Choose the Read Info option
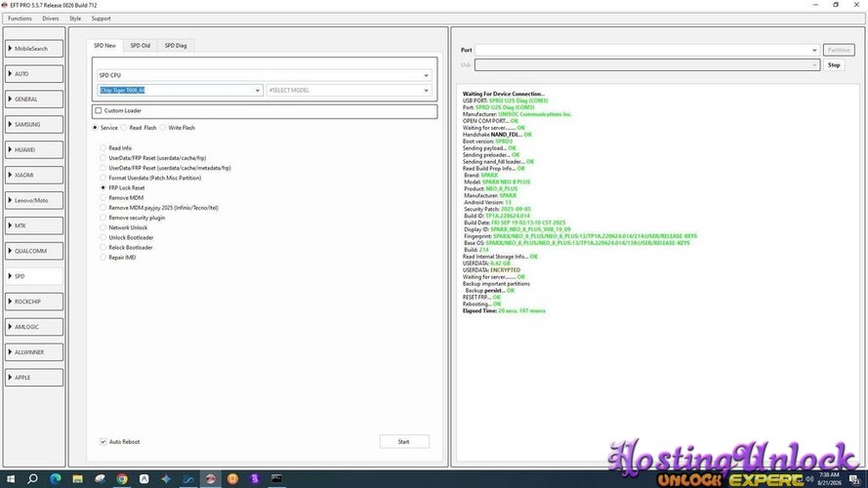868x488 pixels. pos(103,147)
